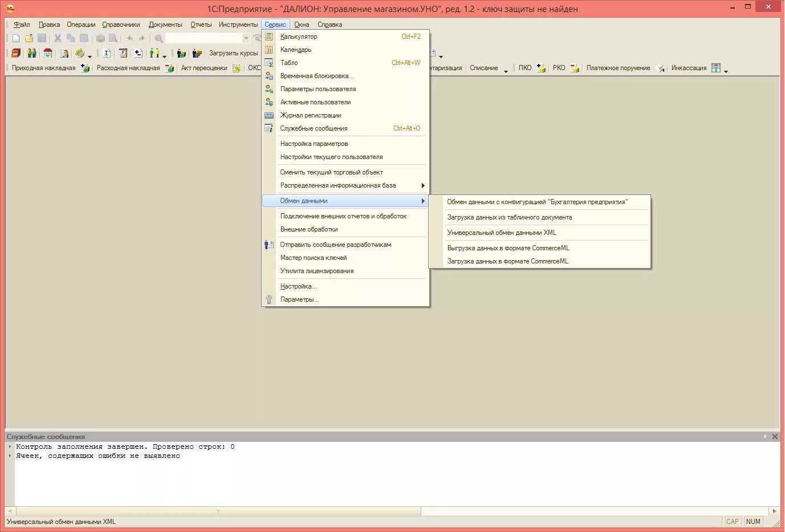The image size is (785, 532).
Task: Click the Print preview icon
Action: [113, 38]
